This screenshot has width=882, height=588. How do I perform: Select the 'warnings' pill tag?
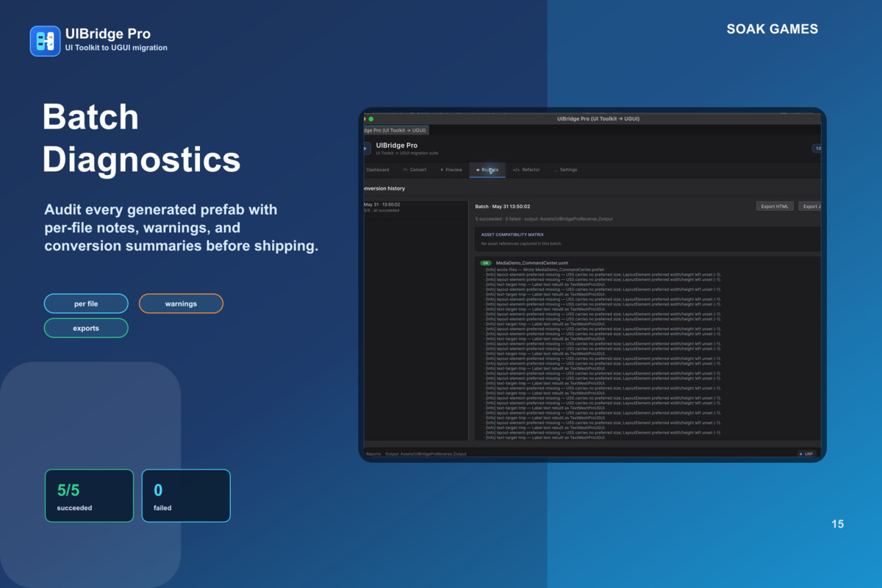click(x=181, y=304)
